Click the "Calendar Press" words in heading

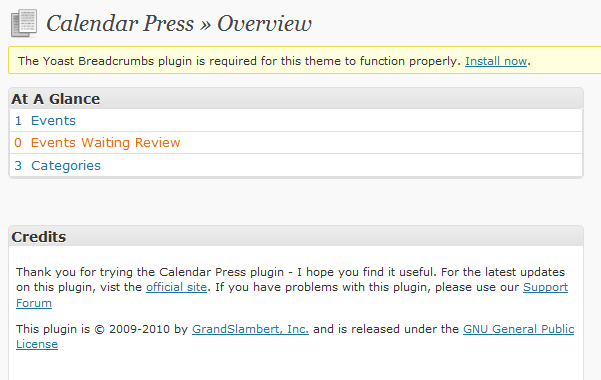coord(120,24)
